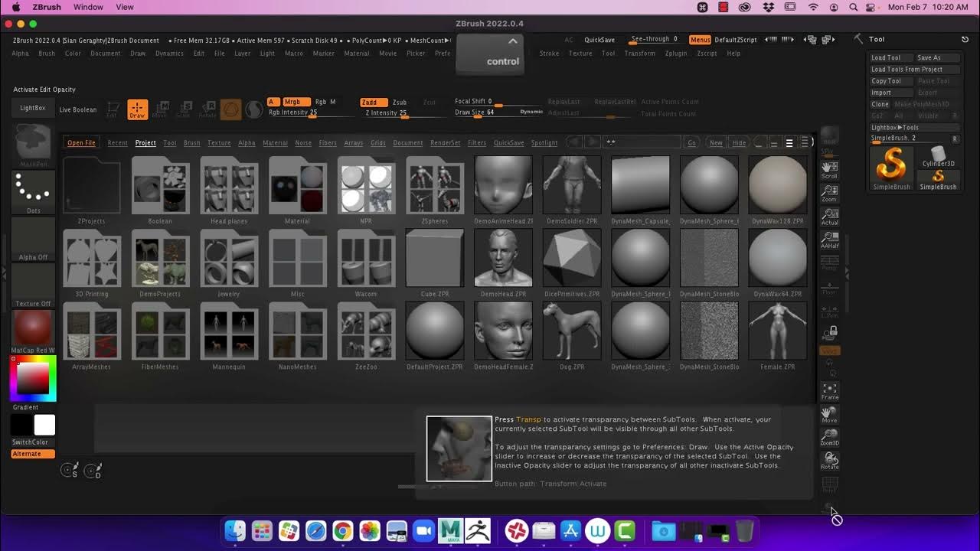
Task: Toggle the Menus button
Action: click(x=700, y=40)
